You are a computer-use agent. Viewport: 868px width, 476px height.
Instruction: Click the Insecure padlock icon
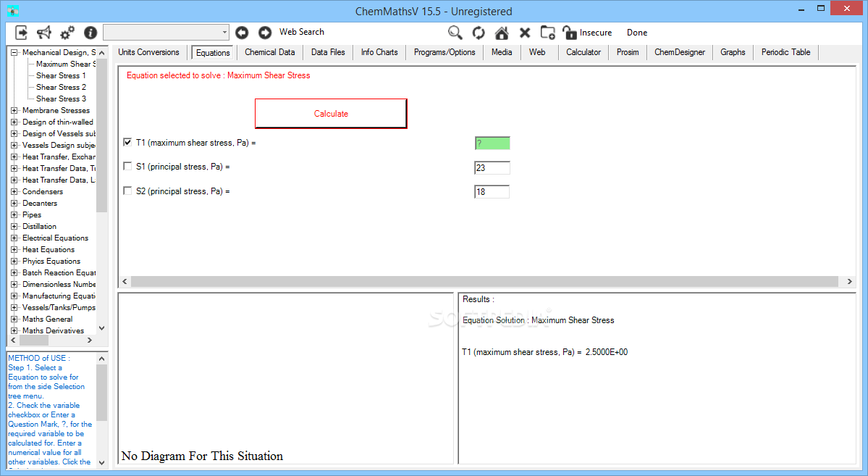pos(570,33)
